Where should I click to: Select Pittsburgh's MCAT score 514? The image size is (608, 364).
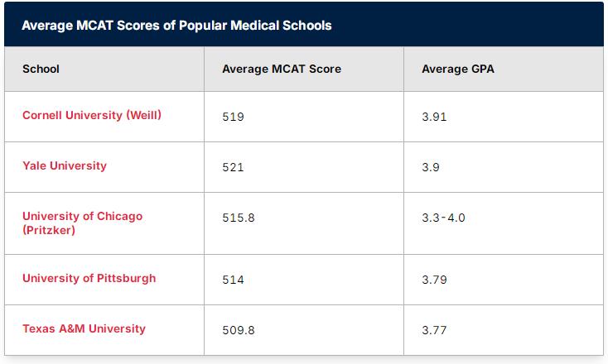(x=233, y=280)
